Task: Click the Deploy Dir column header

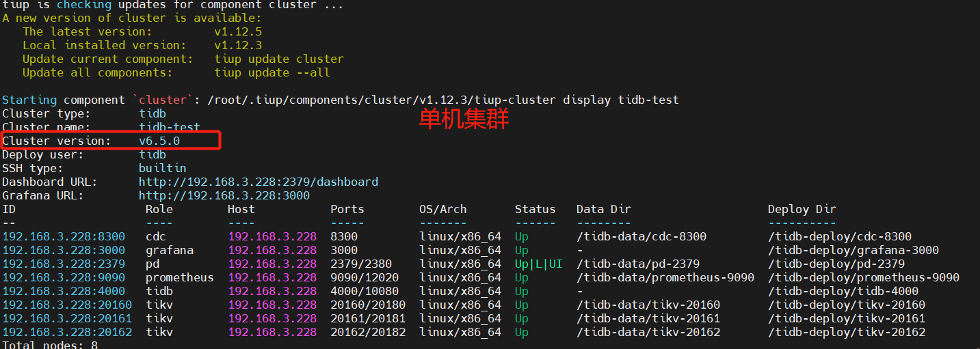Action: point(802,209)
